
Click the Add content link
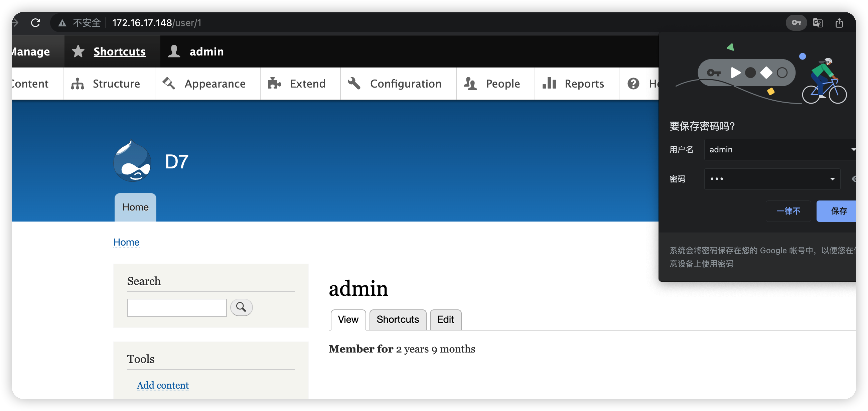(162, 385)
